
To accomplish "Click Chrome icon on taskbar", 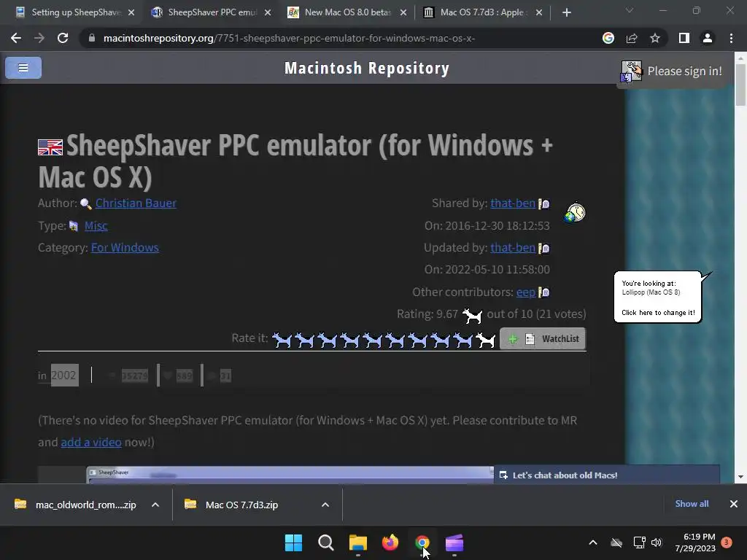I will [x=422, y=542].
